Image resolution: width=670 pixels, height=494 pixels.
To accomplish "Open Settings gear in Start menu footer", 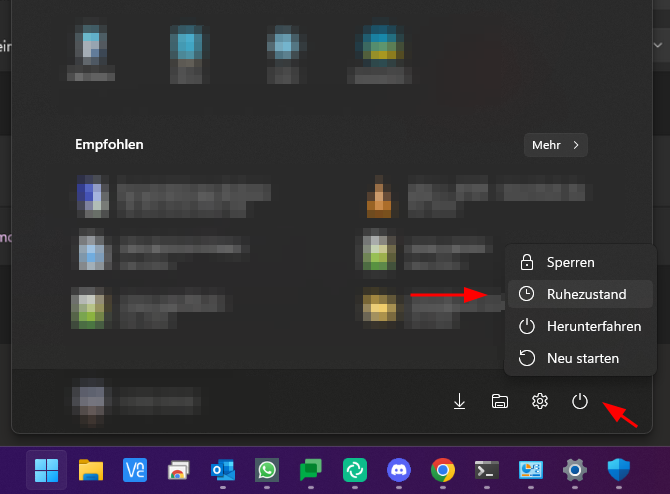I will click(x=540, y=401).
